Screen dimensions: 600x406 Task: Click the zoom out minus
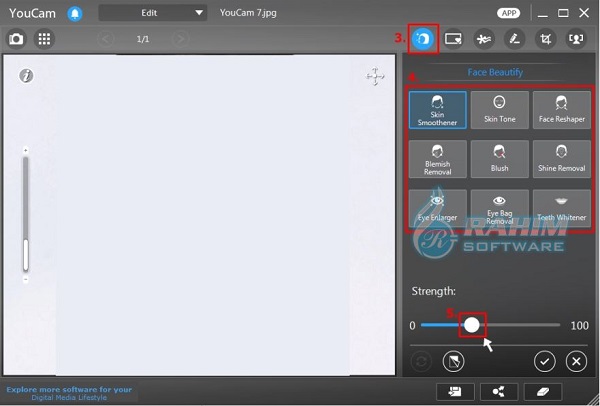point(26,279)
